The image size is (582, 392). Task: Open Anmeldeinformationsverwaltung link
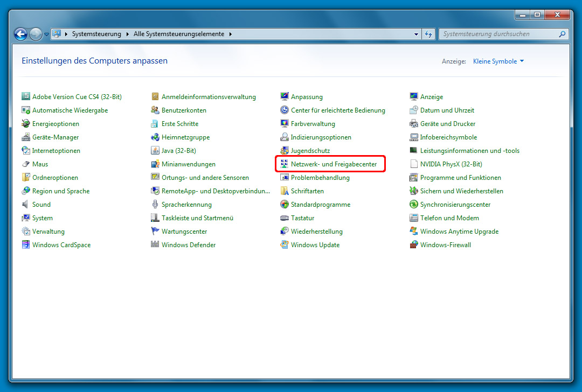[209, 97]
